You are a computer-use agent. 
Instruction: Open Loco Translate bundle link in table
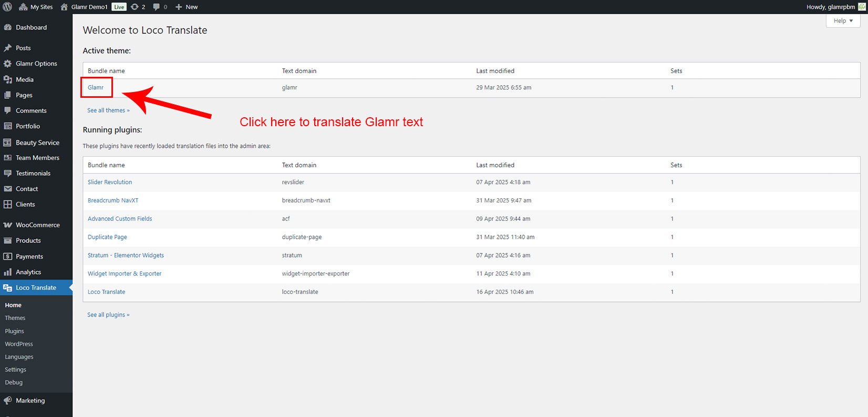pyautogui.click(x=106, y=292)
